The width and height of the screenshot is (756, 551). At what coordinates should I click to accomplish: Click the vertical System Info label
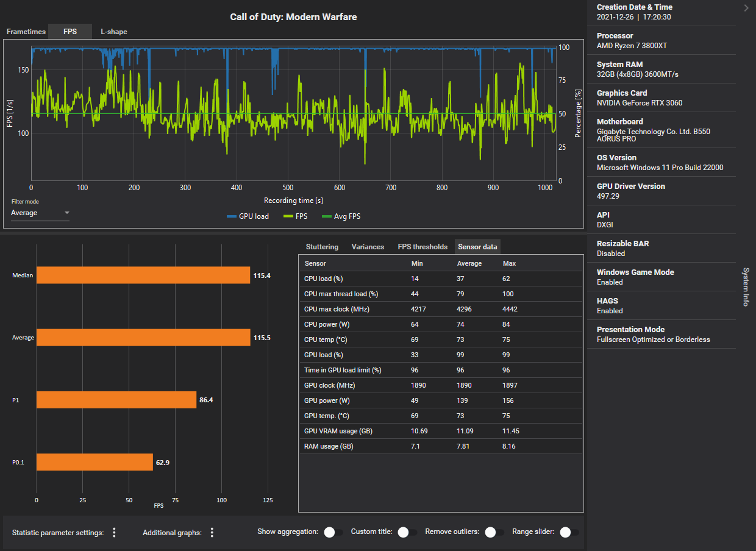pyautogui.click(x=746, y=286)
